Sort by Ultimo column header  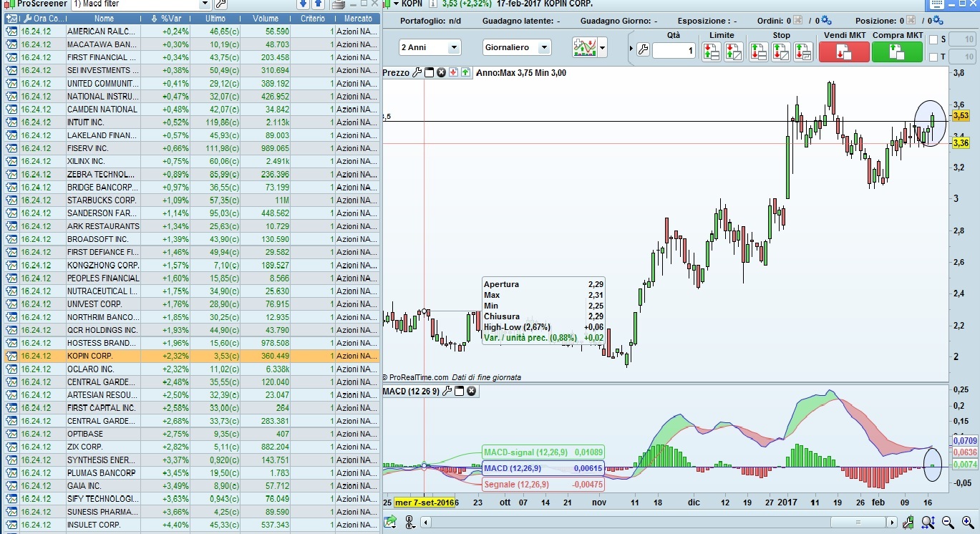click(x=216, y=19)
